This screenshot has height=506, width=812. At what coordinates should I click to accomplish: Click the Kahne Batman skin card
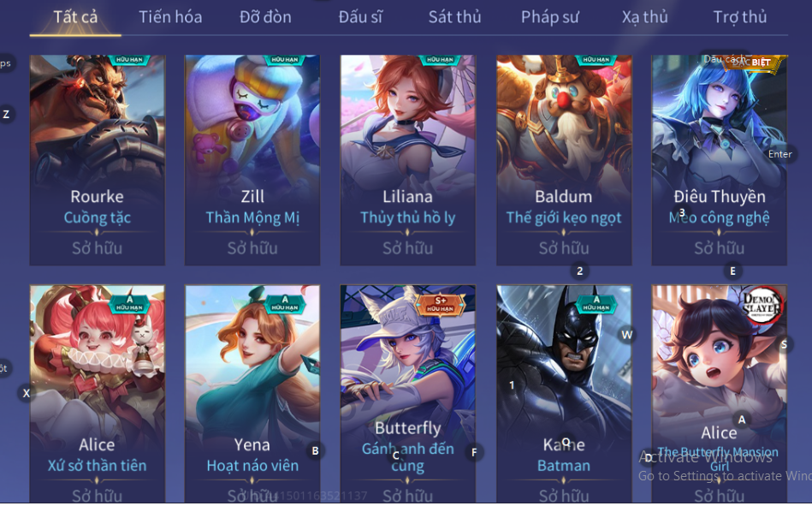(x=564, y=394)
